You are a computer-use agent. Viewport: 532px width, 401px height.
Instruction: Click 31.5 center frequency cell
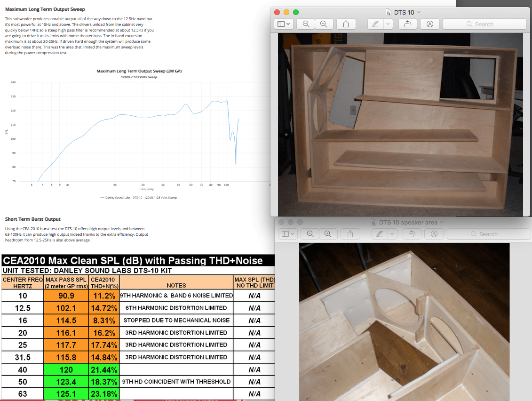[x=23, y=357]
